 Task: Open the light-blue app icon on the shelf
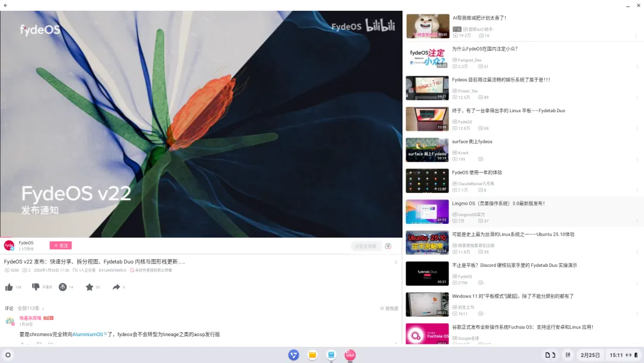click(x=331, y=355)
